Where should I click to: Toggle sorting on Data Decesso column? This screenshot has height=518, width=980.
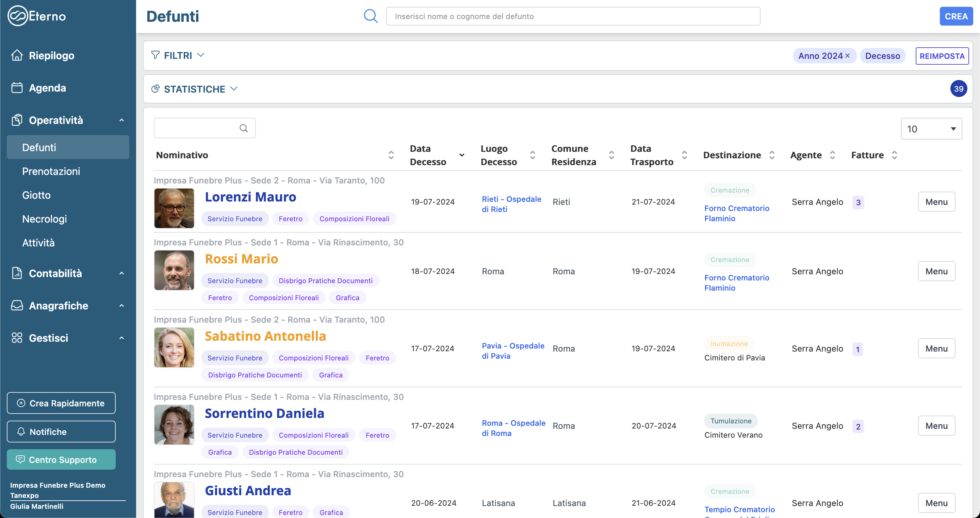(461, 155)
